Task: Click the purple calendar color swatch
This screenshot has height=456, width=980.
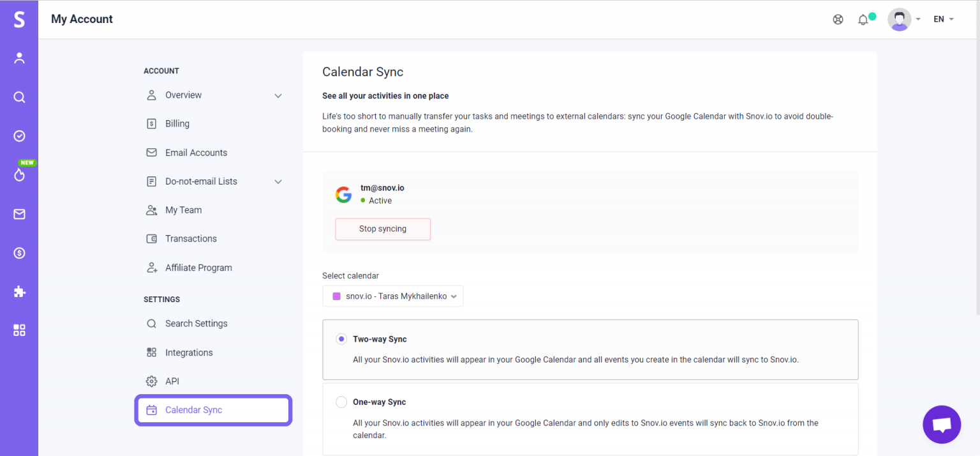Action: pos(336,296)
